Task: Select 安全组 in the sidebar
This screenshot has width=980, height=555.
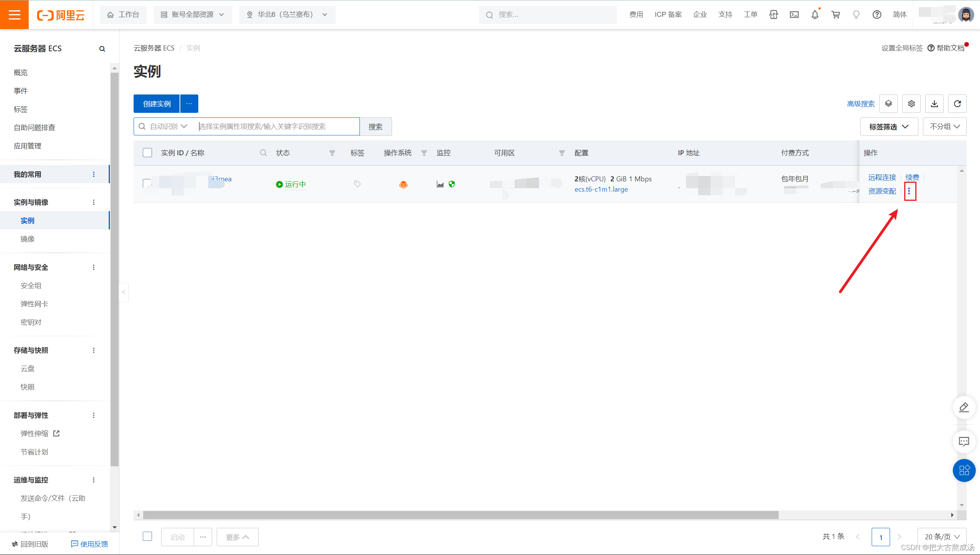Action: coord(31,285)
